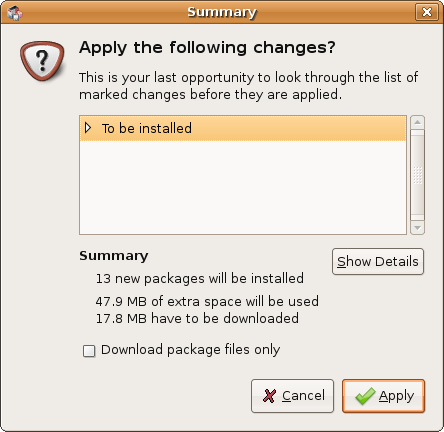Click the scrollbar down arrow

pos(417,228)
